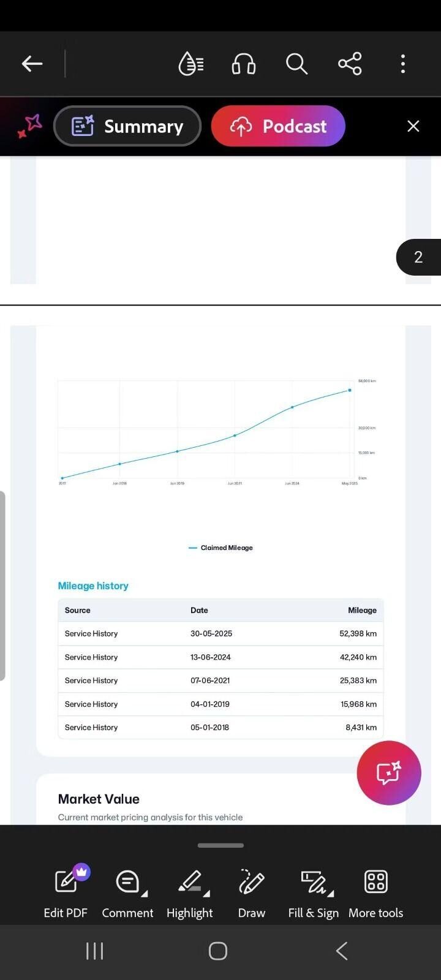Open the Comment tool

point(127,893)
